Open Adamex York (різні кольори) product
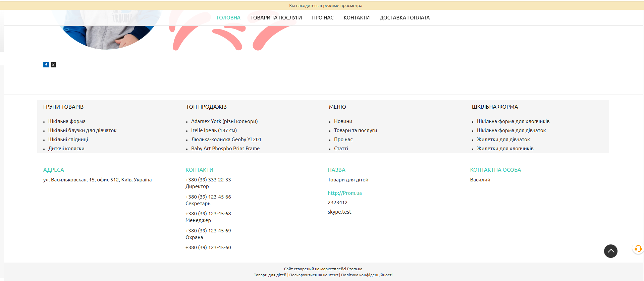The height and width of the screenshot is (281, 644). 224,121
